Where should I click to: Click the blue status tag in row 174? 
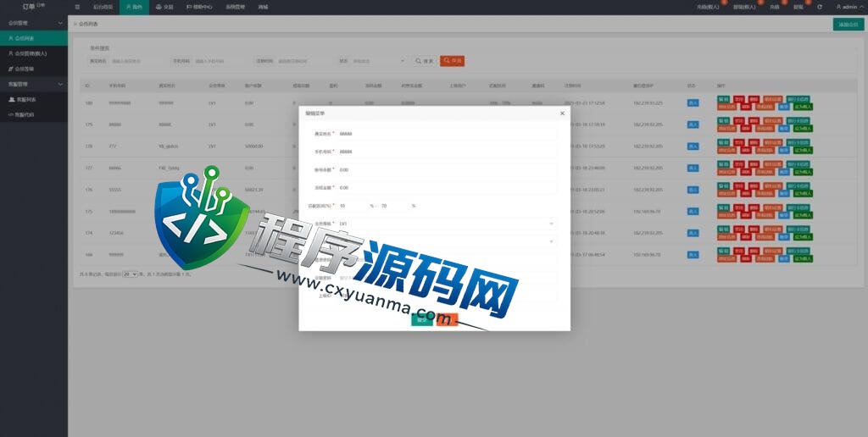tap(693, 233)
